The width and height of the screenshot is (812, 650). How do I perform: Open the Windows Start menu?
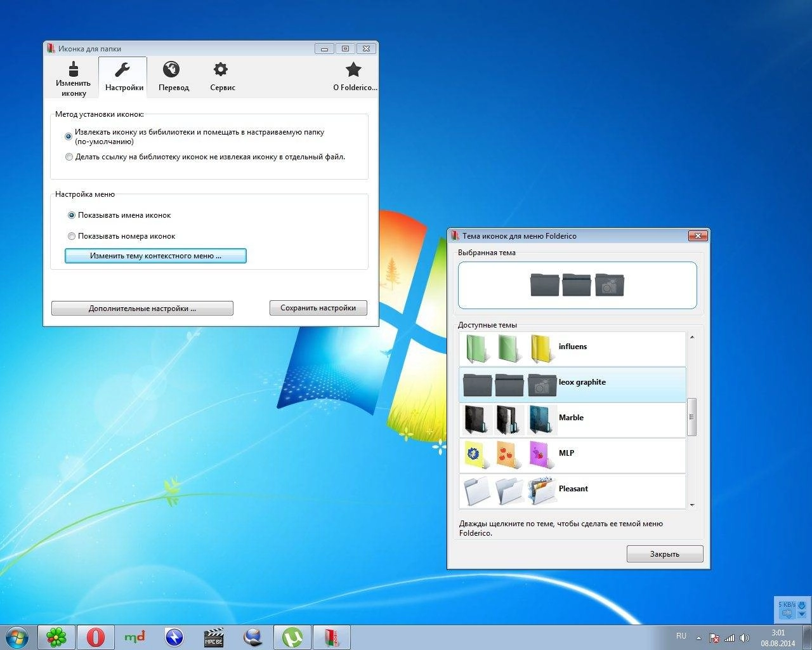[x=17, y=637]
